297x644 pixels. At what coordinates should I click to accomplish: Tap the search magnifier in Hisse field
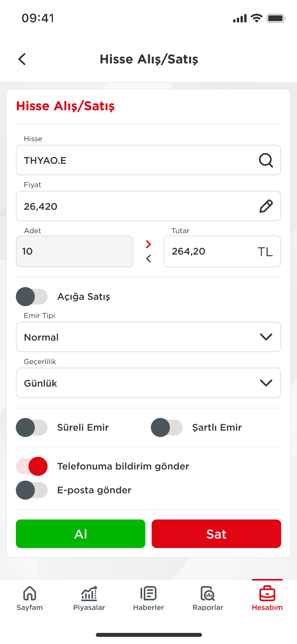point(266,160)
